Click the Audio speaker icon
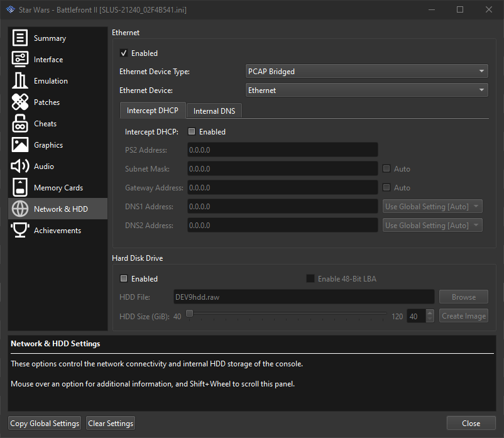 click(20, 166)
